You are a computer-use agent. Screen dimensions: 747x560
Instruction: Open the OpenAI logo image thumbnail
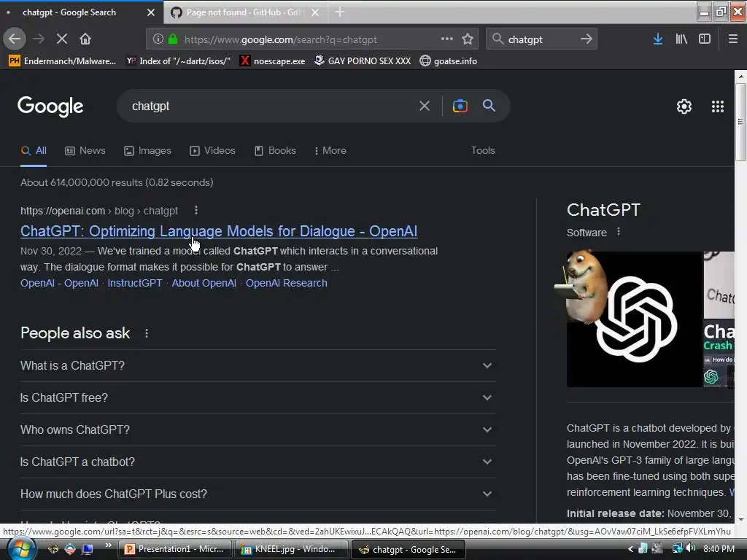point(634,319)
